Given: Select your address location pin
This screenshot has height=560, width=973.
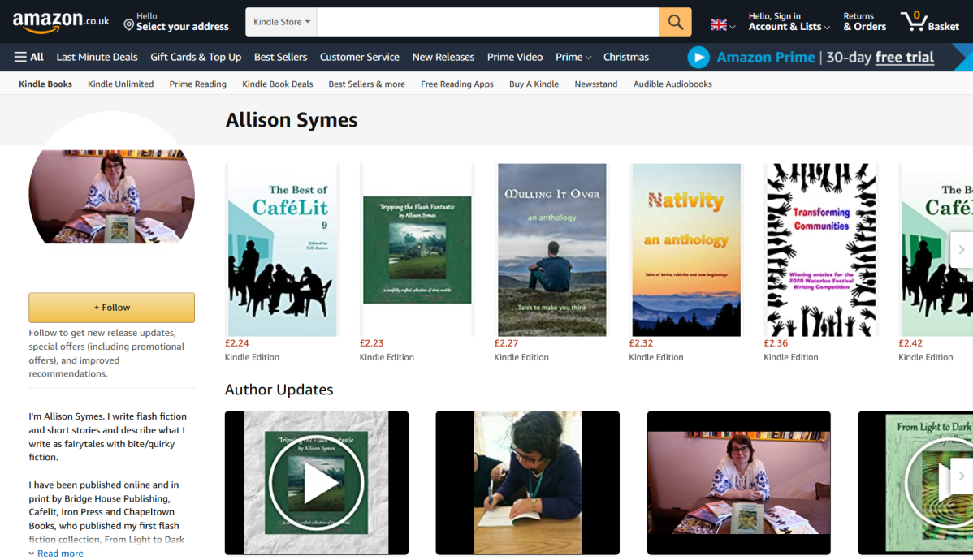Looking at the screenshot, I should 128,25.
